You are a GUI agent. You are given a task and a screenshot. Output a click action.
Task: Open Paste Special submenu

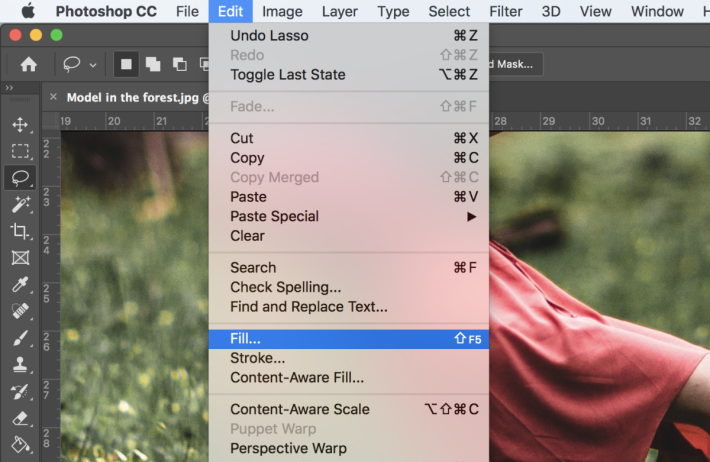[x=349, y=217]
